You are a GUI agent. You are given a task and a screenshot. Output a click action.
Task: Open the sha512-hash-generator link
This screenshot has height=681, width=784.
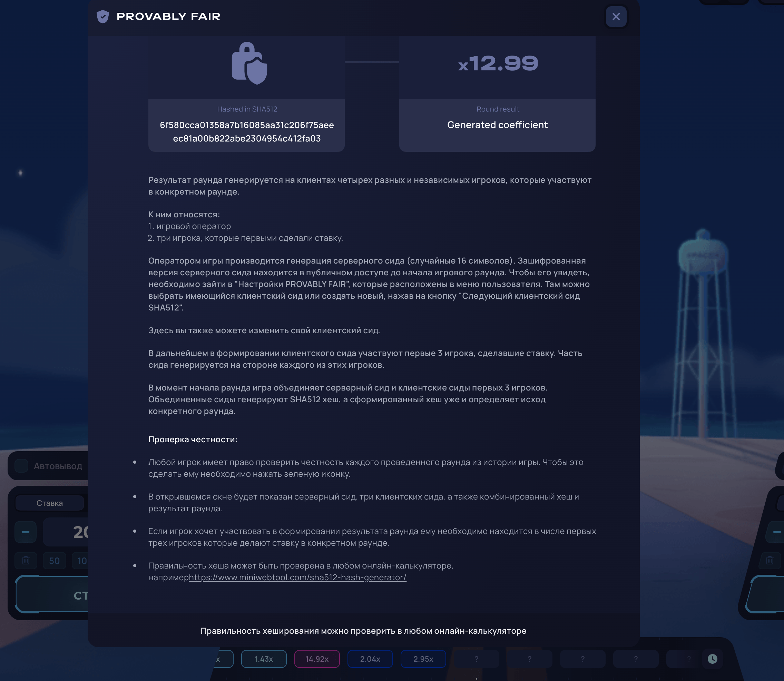297,577
